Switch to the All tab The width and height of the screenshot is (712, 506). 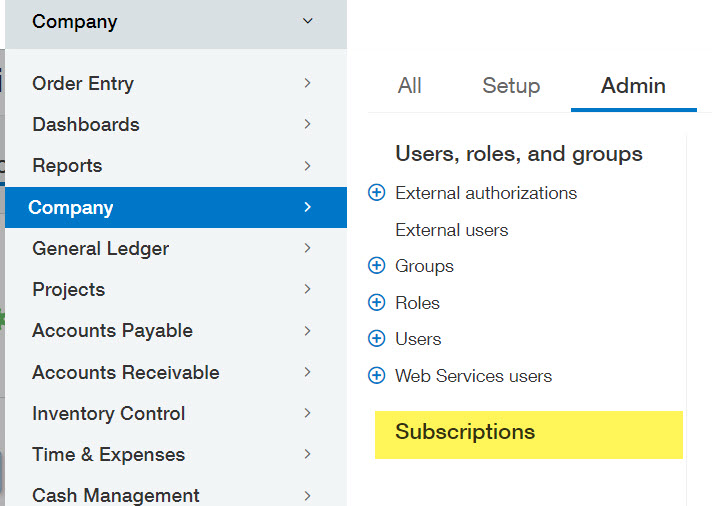409,86
